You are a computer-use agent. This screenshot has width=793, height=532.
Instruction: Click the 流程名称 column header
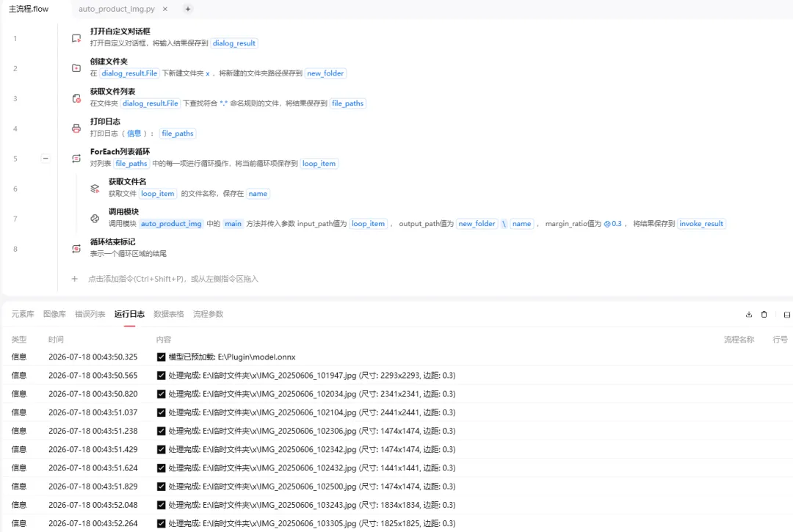739,340
